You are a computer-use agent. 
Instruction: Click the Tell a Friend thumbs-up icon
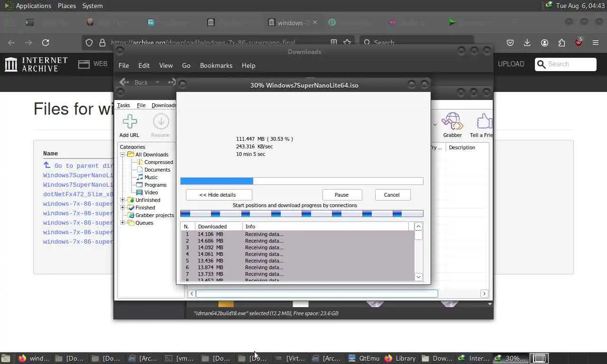[484, 121]
